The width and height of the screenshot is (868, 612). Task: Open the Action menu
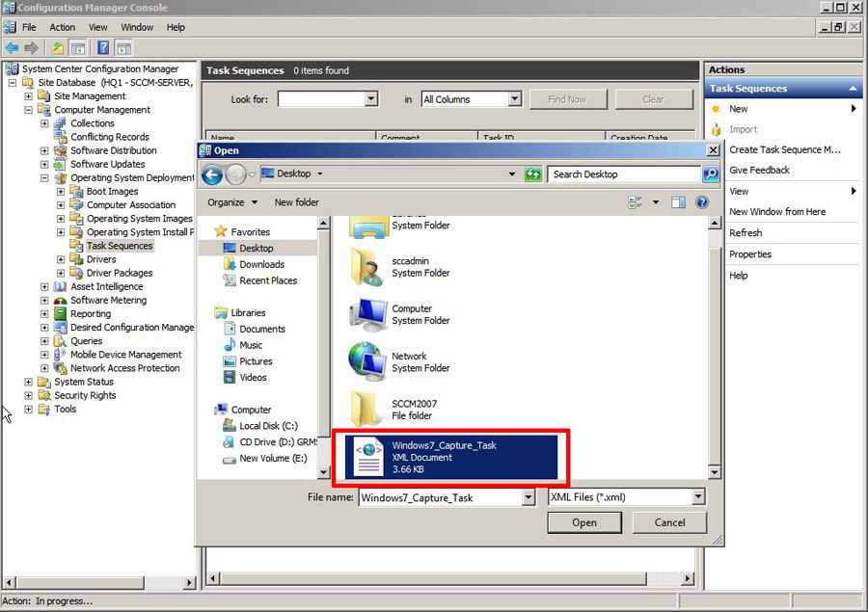point(62,27)
